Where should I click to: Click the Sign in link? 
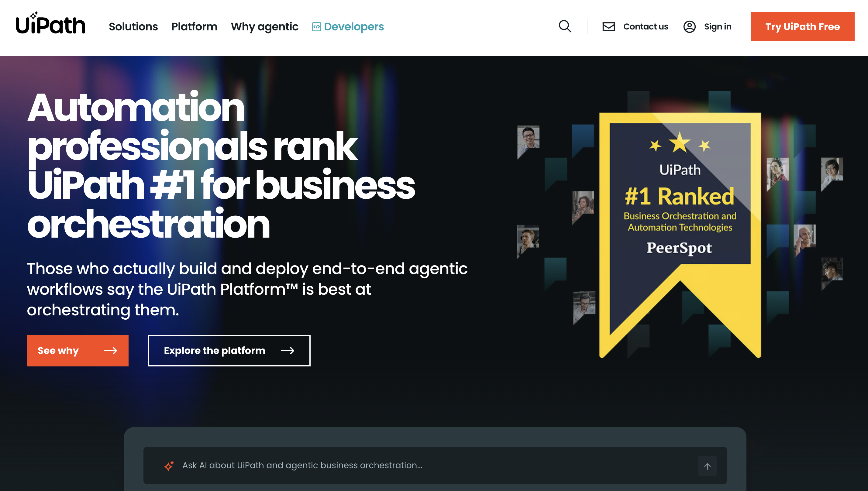point(717,27)
